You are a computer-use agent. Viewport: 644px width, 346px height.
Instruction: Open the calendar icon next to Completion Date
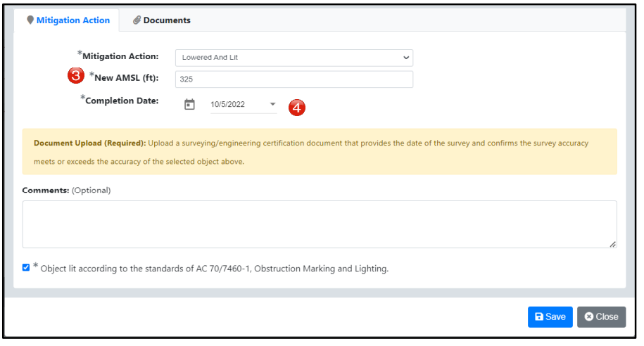click(x=189, y=105)
